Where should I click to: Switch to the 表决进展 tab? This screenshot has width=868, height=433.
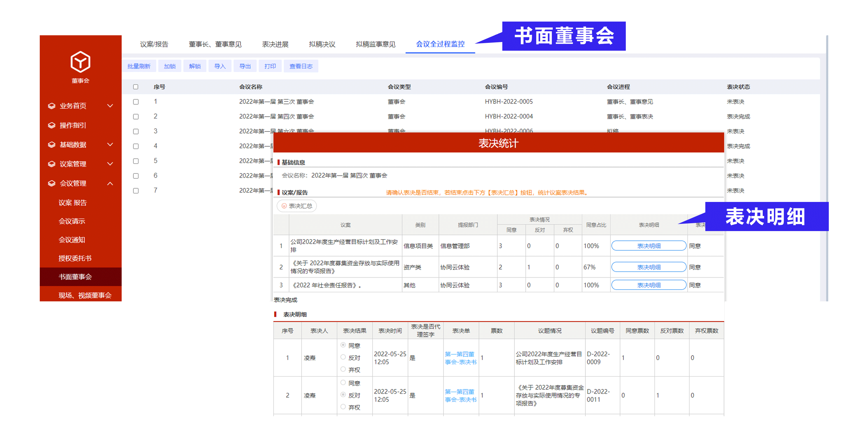coord(275,44)
